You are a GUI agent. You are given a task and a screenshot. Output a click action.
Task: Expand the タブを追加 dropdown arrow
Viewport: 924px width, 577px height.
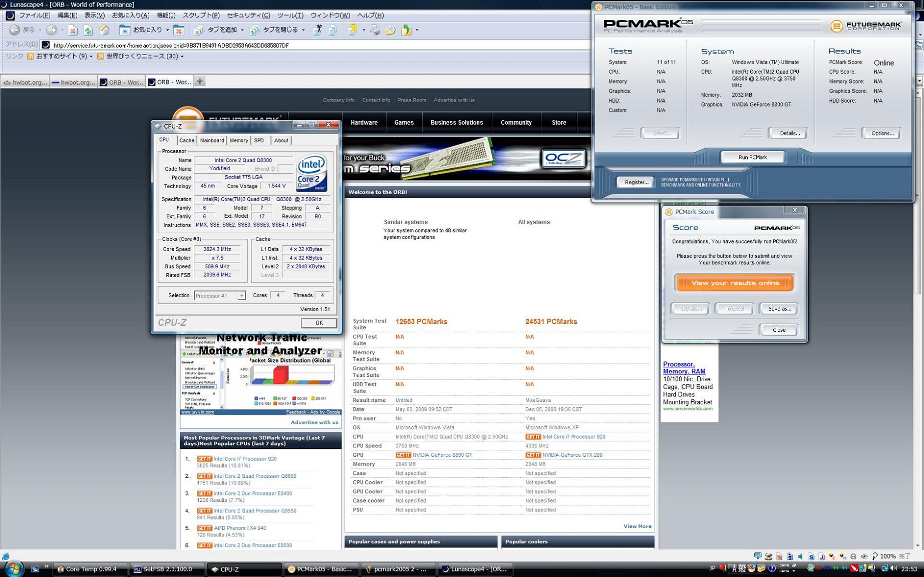click(242, 30)
